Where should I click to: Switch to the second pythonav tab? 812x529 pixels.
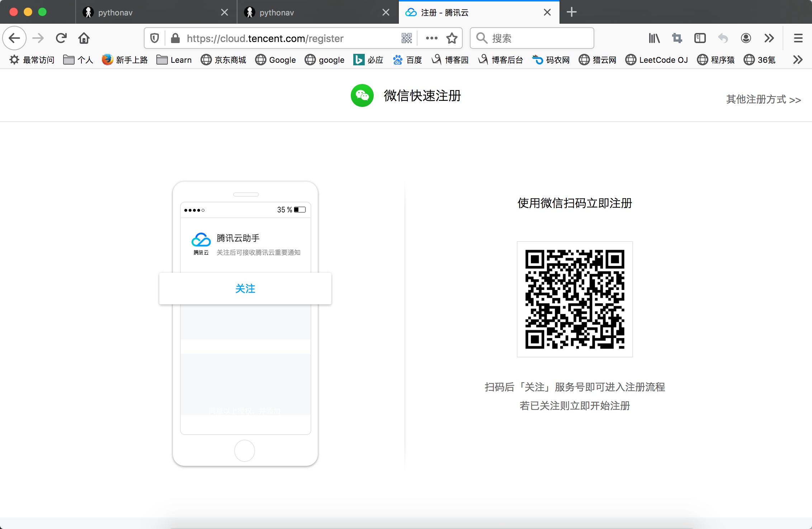(317, 12)
